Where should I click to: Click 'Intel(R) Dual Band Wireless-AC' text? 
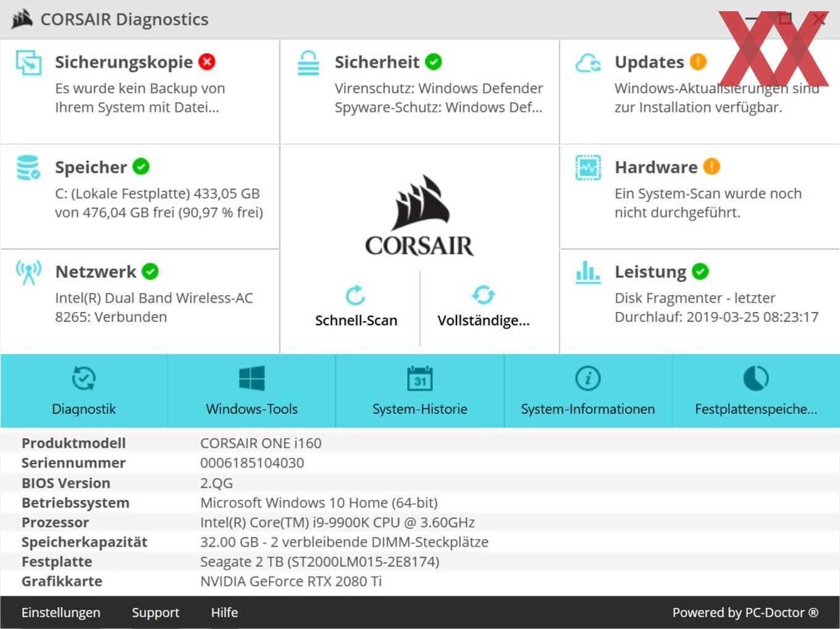pos(154,298)
